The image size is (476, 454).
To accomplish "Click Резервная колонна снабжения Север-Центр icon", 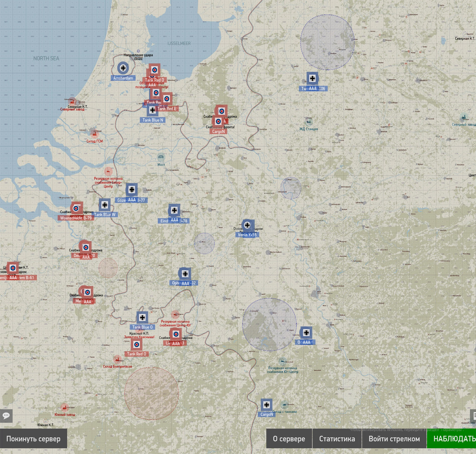I will pos(108,171).
